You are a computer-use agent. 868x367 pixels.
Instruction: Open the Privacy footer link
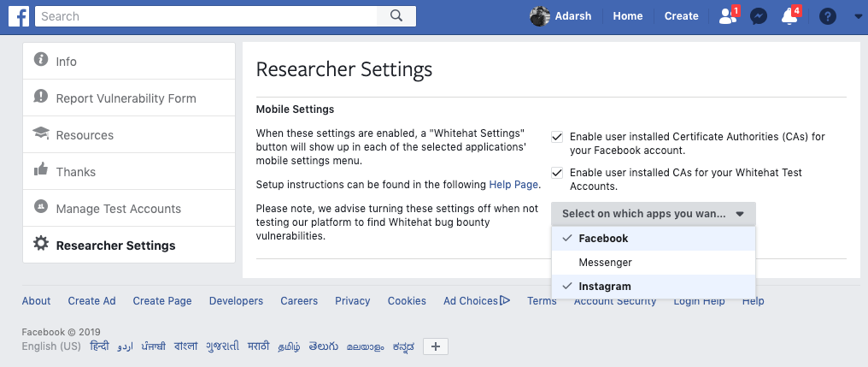353,301
